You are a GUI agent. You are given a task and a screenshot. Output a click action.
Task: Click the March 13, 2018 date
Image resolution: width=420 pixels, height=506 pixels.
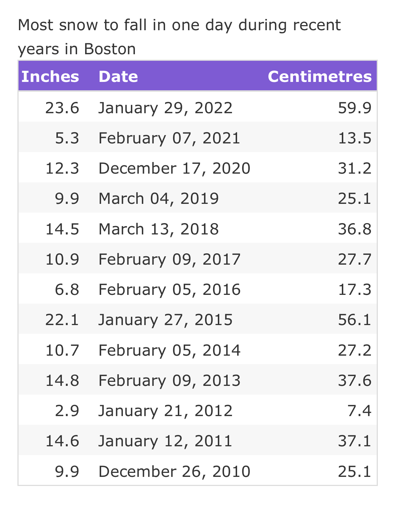coord(159,229)
